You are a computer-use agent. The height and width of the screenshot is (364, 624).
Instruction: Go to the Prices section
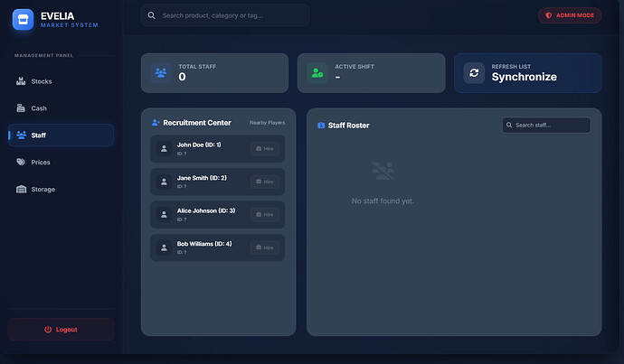[61, 163]
